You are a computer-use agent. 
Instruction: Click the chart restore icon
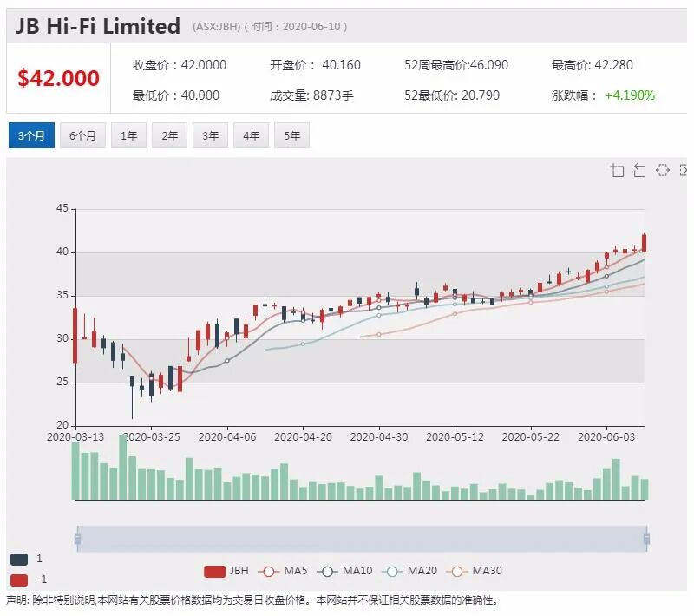coord(662,170)
